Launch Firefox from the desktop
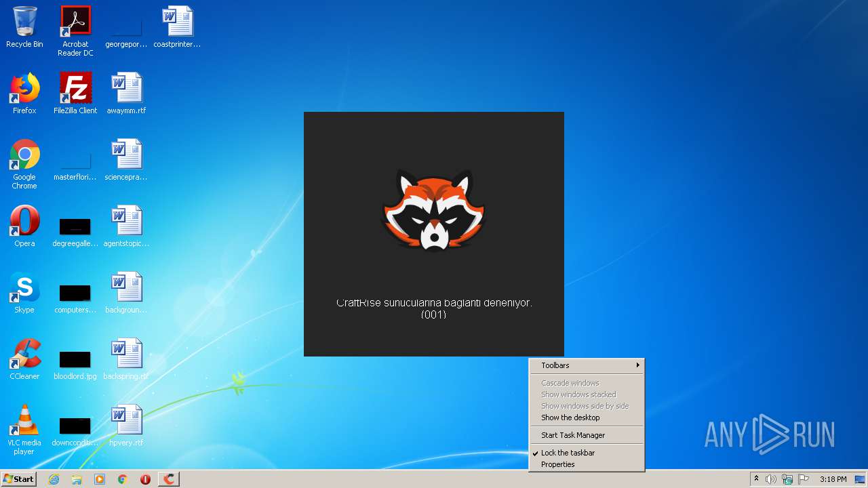This screenshot has width=868, height=488. (24, 94)
